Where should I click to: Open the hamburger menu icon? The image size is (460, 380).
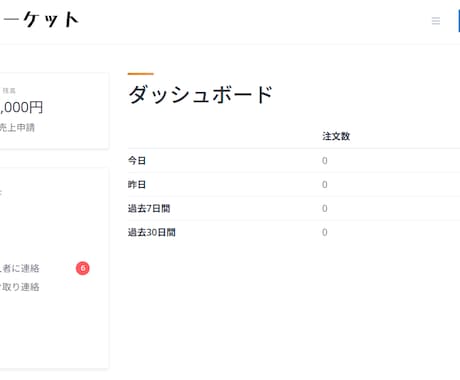pyautogui.click(x=436, y=21)
